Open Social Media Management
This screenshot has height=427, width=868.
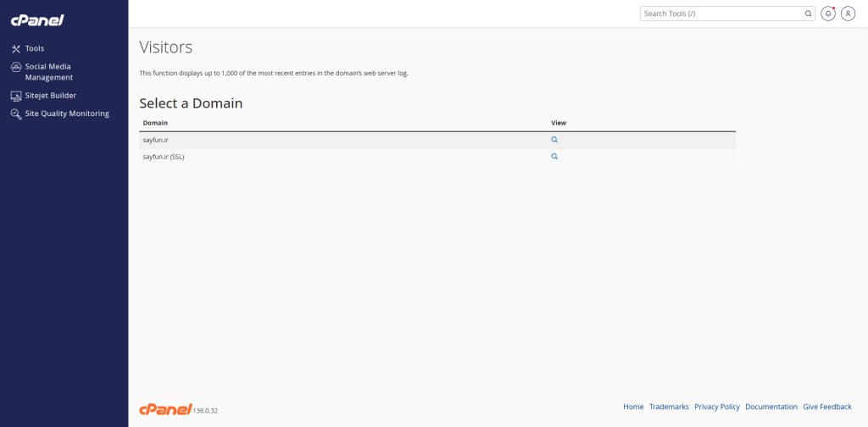tap(48, 72)
